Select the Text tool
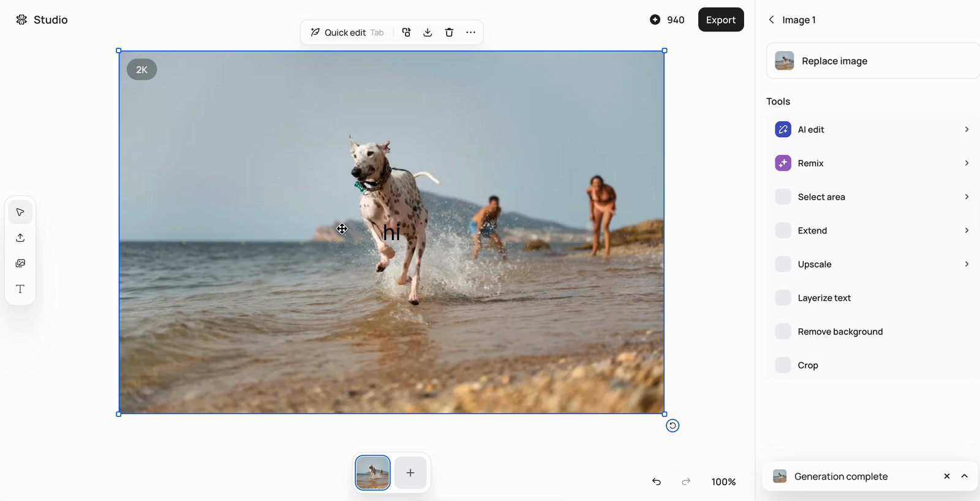The image size is (980, 501). 20,289
